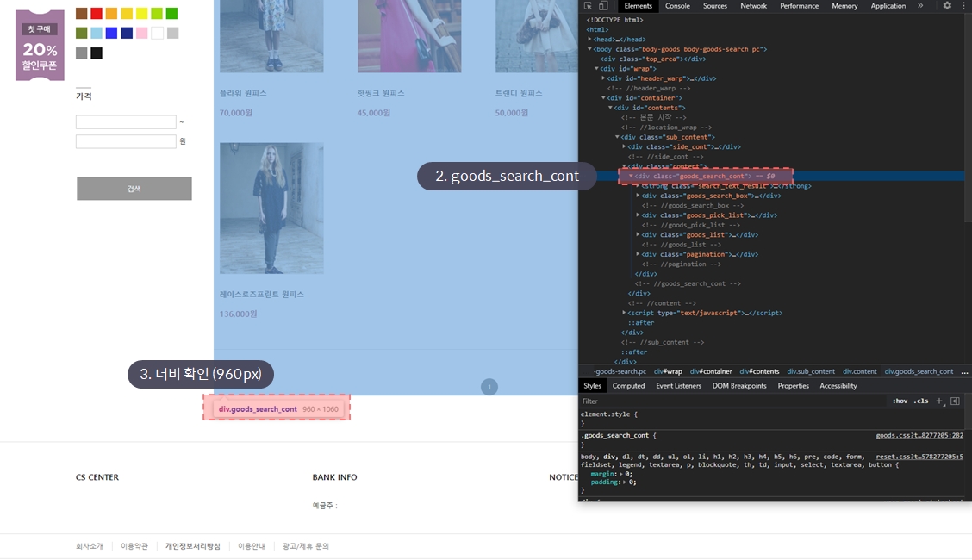Expand the goods_list div node
972x560 pixels.
639,234
